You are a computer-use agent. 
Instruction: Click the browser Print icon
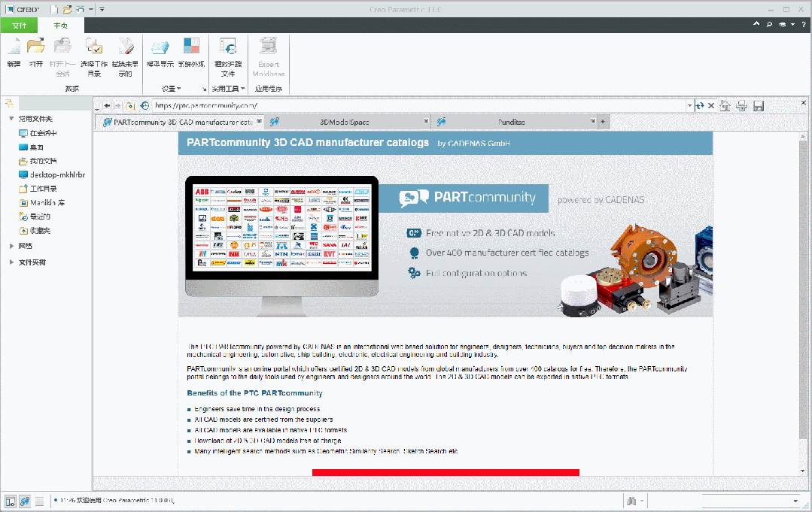[742, 106]
